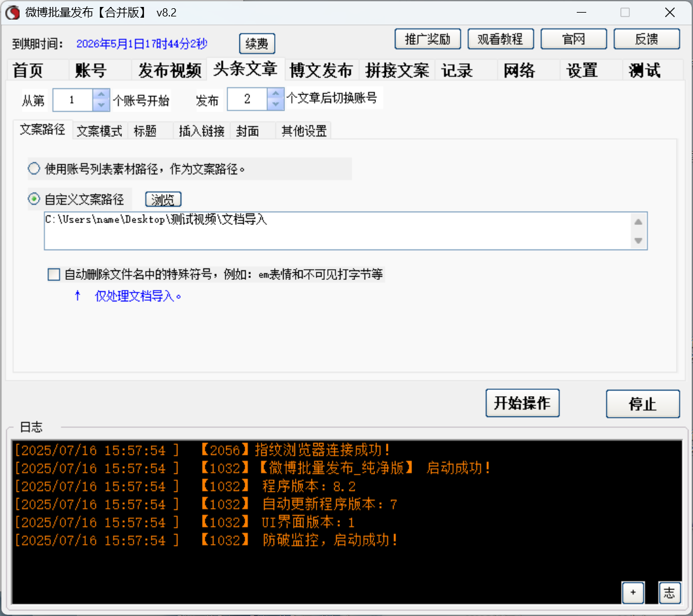The width and height of the screenshot is (693, 616).
Task: Select the 插入链接 sub-tab
Action: tap(202, 131)
